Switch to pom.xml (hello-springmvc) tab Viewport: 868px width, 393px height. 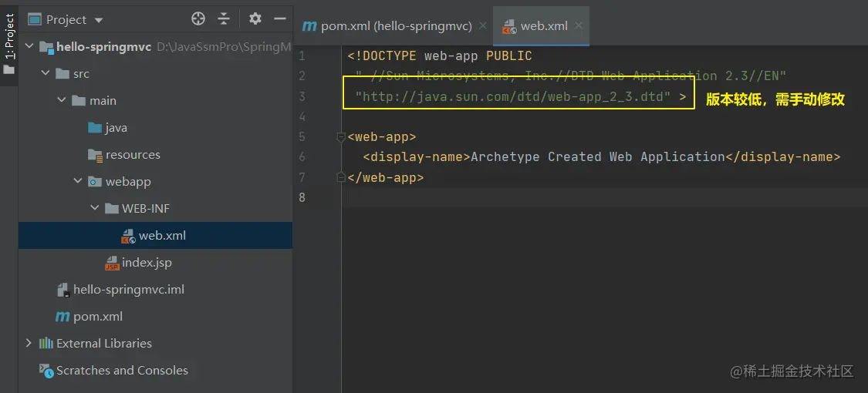point(397,26)
